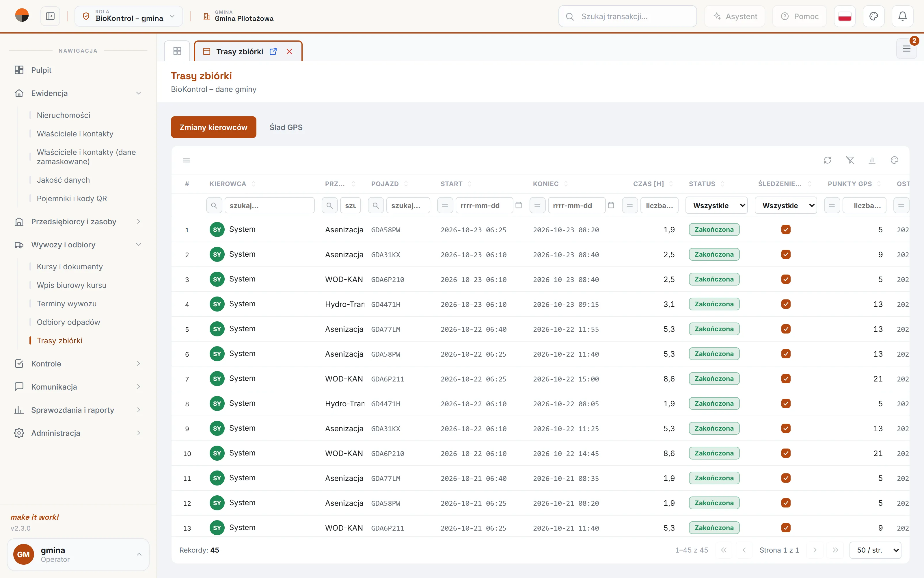Screen dimensions: 924x578
Task: Open Śledzenie filter dropdown
Action: (786, 205)
